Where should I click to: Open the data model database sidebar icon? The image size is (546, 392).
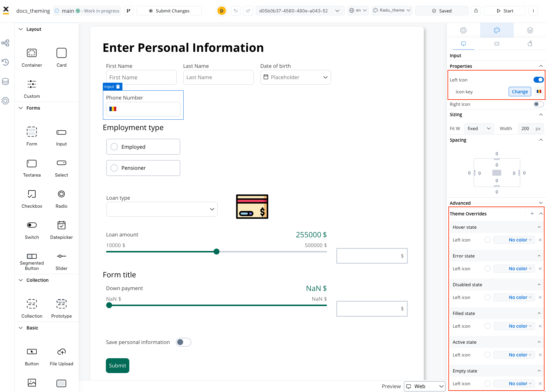click(x=5, y=81)
